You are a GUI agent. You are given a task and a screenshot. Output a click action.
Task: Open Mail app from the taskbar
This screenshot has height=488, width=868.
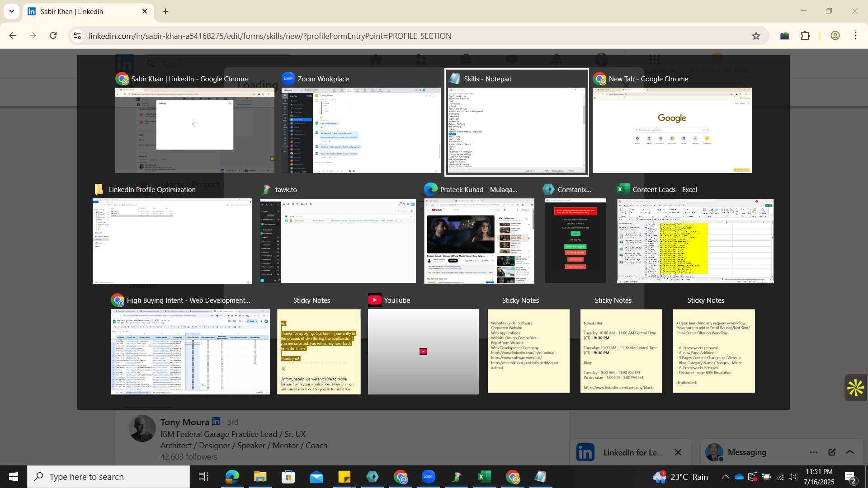pos(316,477)
